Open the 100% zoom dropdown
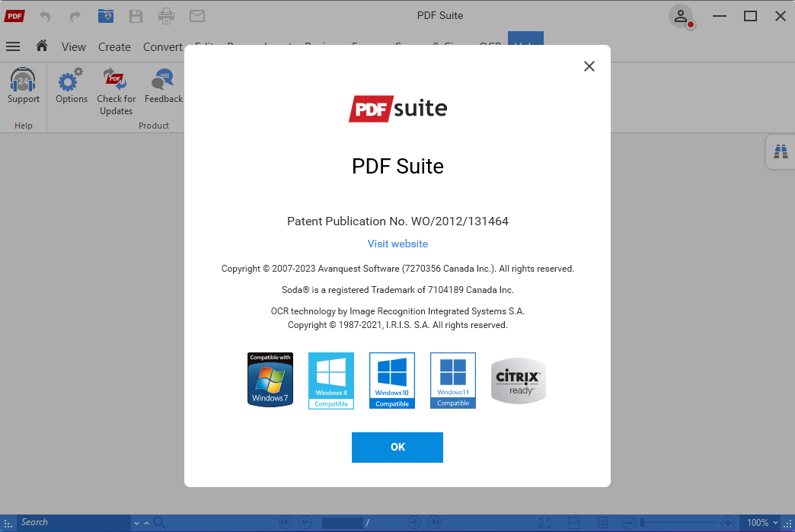The width and height of the screenshot is (795, 532). [762, 522]
